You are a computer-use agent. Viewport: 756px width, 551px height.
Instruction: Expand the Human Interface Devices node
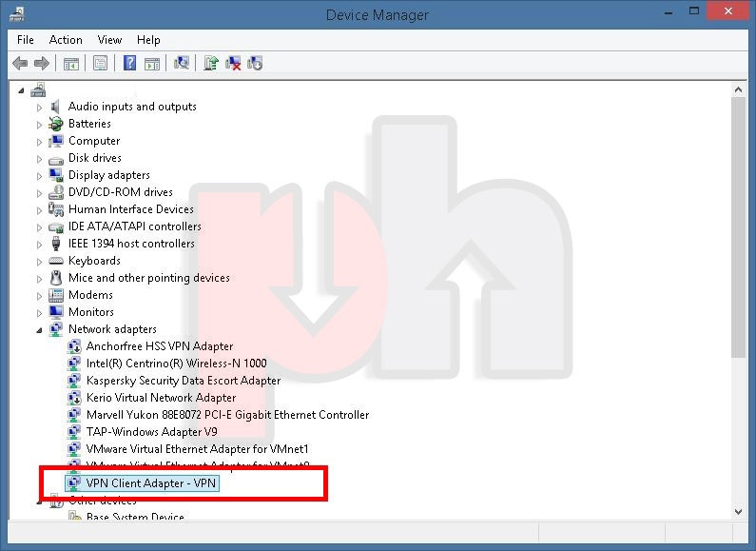40,210
